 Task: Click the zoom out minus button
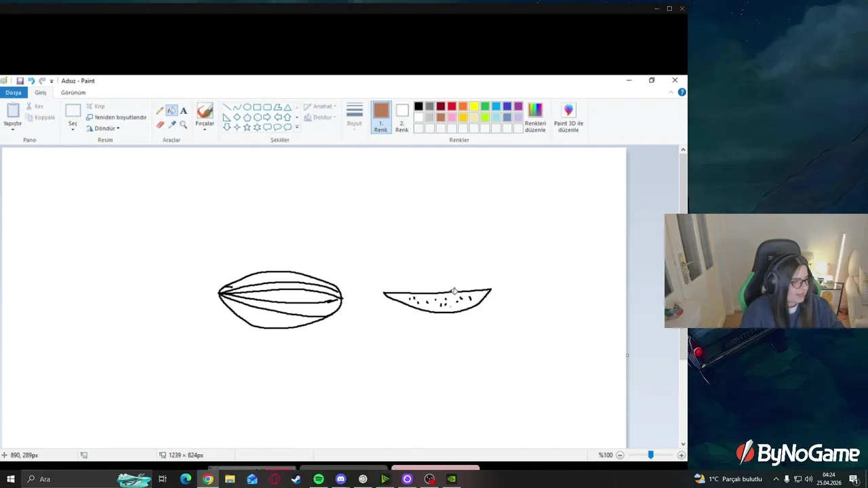(x=620, y=455)
